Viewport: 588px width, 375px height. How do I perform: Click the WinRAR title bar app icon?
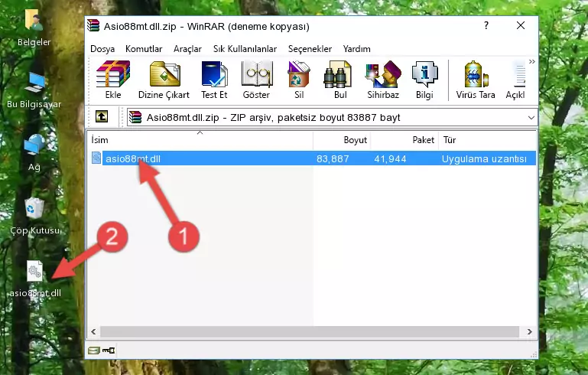click(x=93, y=26)
